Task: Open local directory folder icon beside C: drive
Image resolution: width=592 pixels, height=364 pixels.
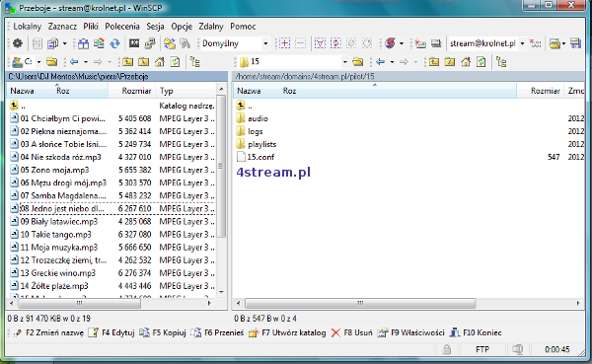Action: click(x=51, y=61)
